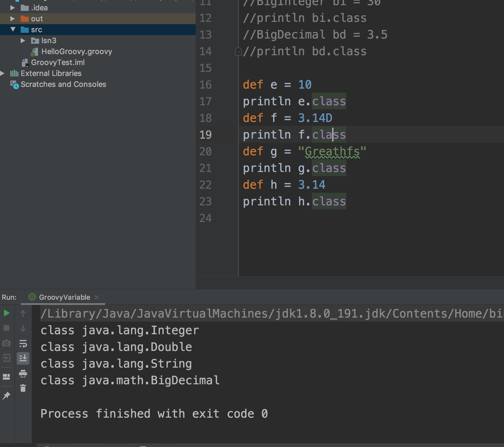504x447 pixels.
Task: Click the 'Run:' panel label
Action: [x=9, y=297]
